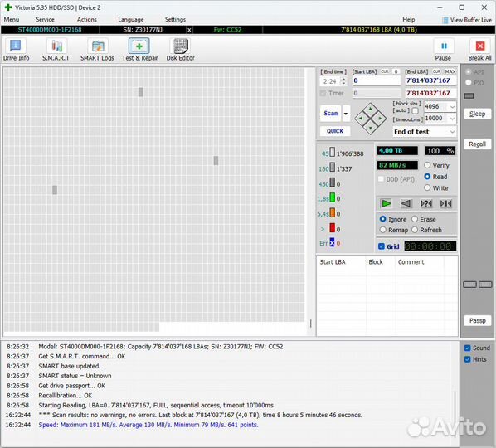
Task: Select the Write scan mode
Action: click(436, 188)
